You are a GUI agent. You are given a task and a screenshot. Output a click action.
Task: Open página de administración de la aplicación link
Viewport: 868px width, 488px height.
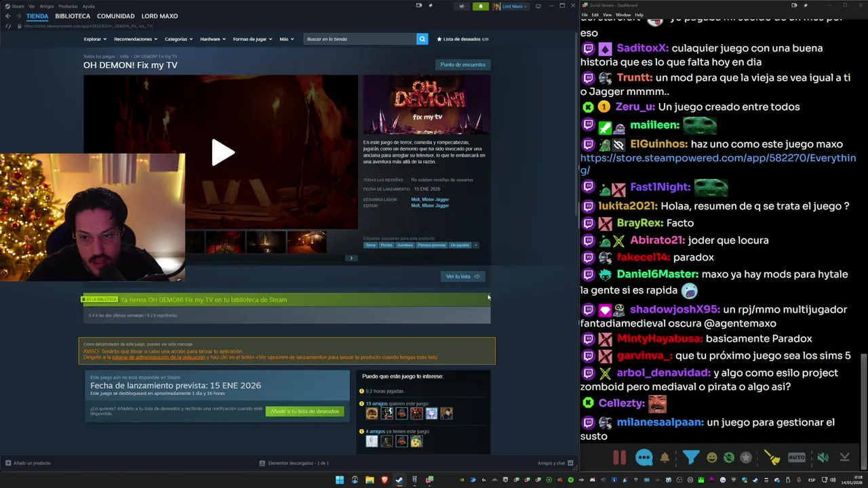click(158, 357)
